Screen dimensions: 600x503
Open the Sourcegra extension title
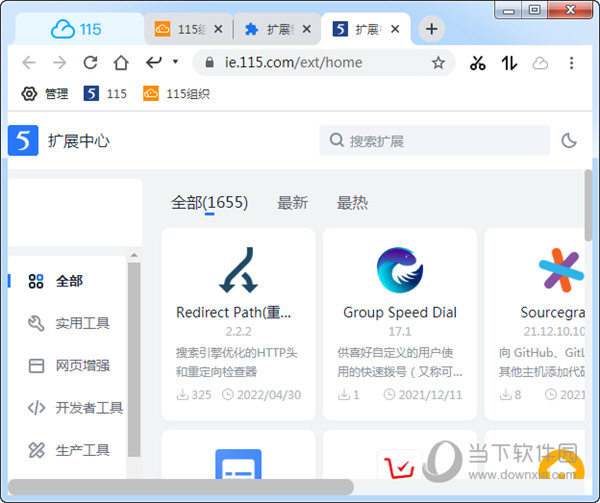(553, 313)
